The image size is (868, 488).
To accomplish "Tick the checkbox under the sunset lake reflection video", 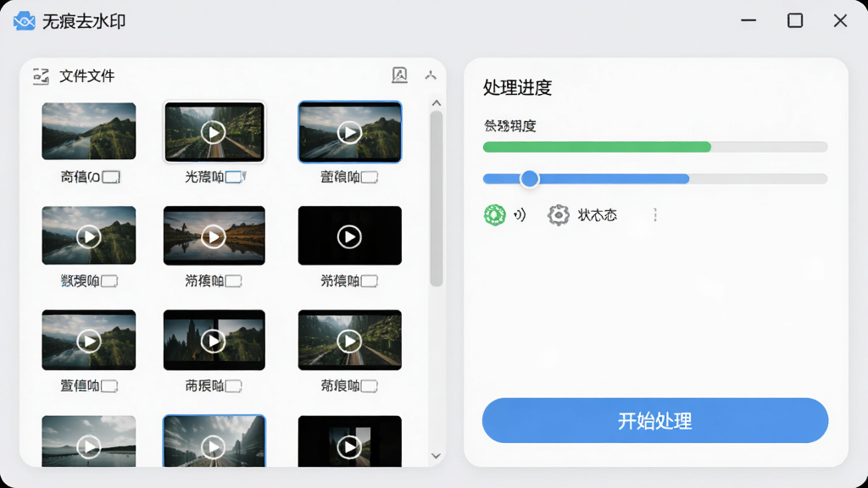I will [x=233, y=281].
